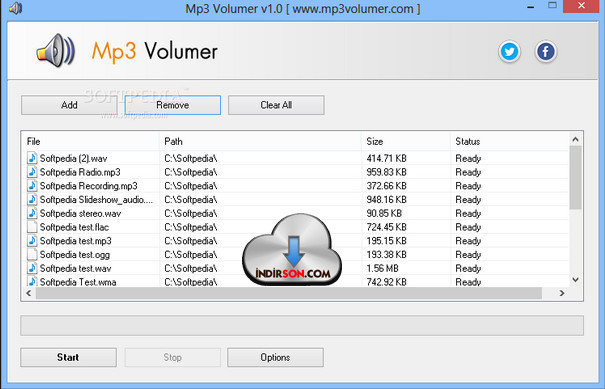The width and height of the screenshot is (605, 389).
Task: Click the Stop button
Action: tap(172, 357)
